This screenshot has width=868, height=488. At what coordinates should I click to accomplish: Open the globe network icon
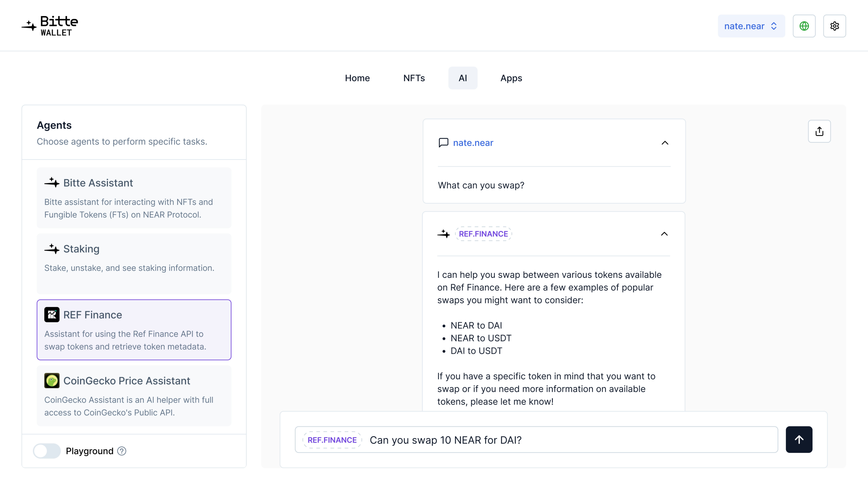pyautogui.click(x=804, y=26)
